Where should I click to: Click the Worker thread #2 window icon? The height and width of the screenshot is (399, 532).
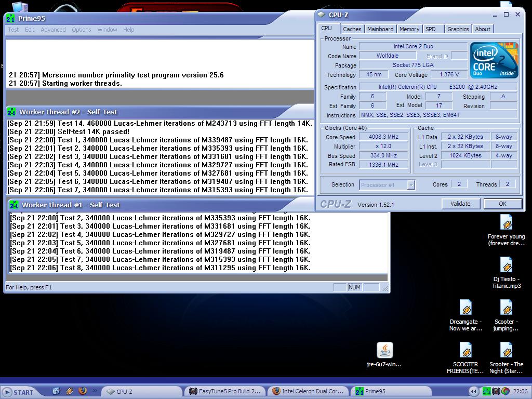pyautogui.click(x=11, y=112)
